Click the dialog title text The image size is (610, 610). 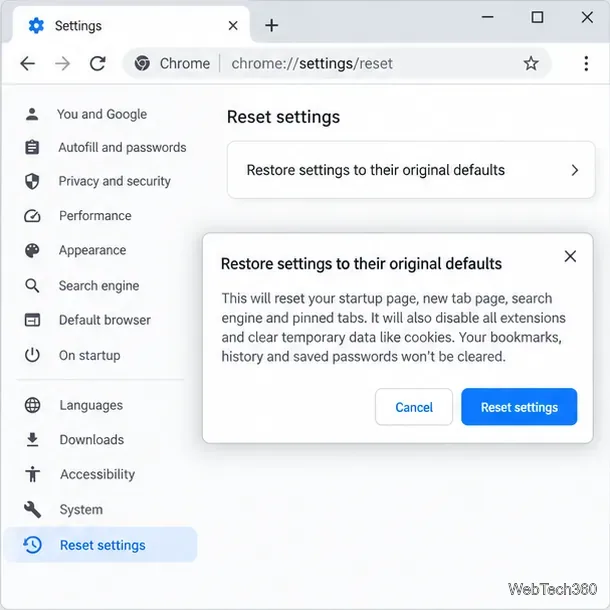(361, 264)
